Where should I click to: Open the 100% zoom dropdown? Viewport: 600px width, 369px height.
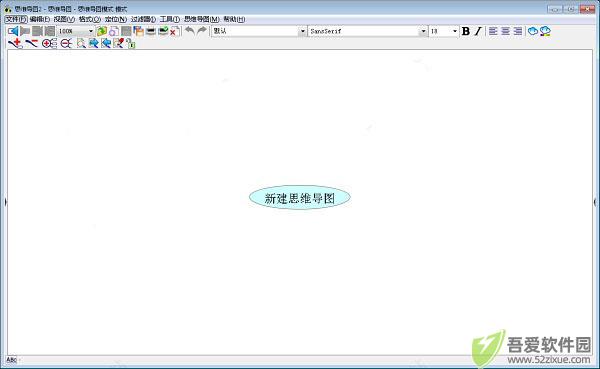click(x=91, y=31)
